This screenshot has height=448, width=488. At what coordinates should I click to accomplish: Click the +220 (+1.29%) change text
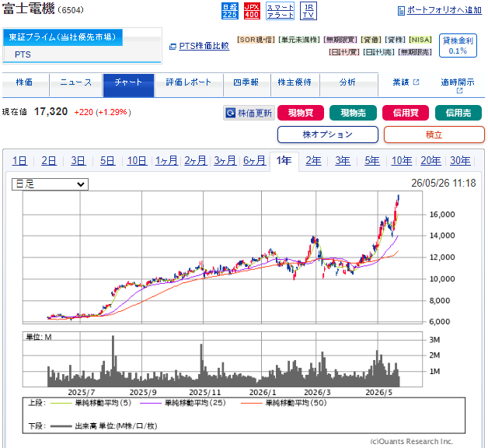coord(103,113)
